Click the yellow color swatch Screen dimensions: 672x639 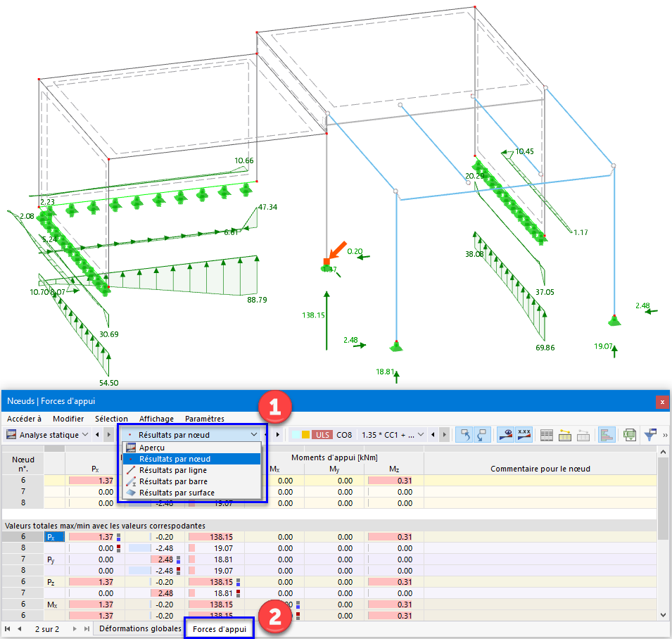pyautogui.click(x=305, y=435)
